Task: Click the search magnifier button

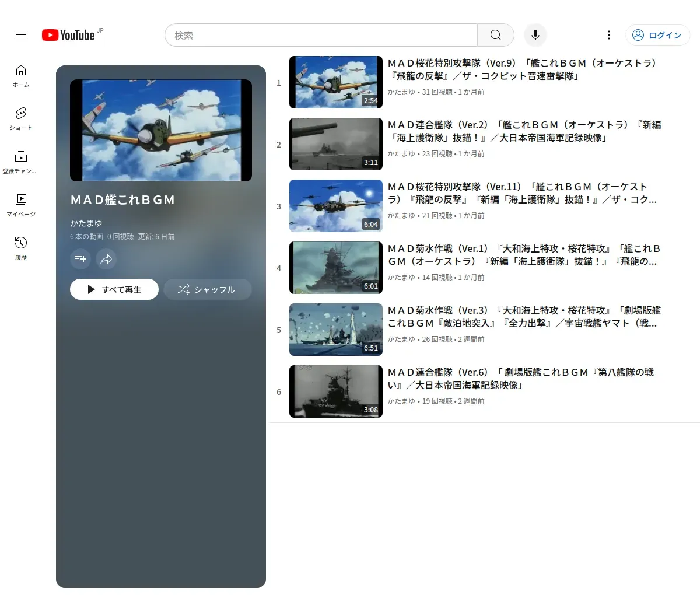Action: coord(495,35)
